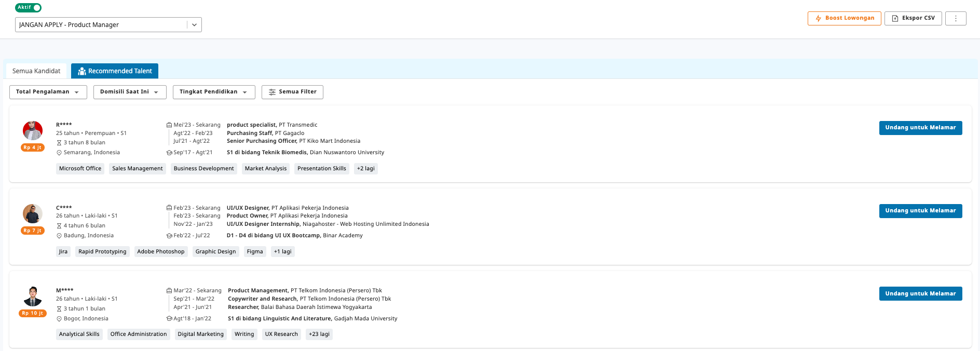Click the Rp 7 jt salary badge

tap(33, 231)
